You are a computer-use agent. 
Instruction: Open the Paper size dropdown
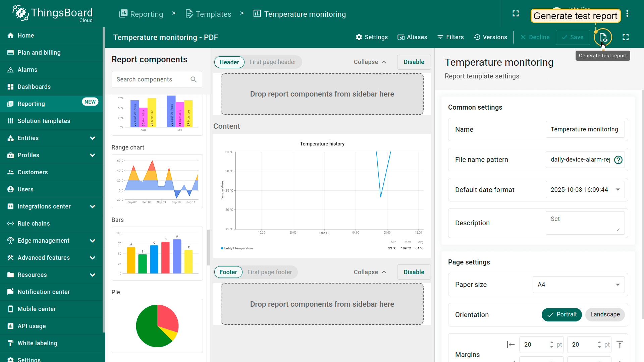pyautogui.click(x=578, y=285)
